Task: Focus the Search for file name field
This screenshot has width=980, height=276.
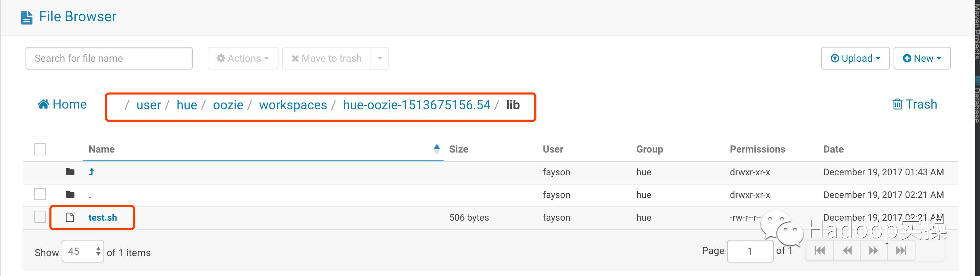Action: (109, 58)
